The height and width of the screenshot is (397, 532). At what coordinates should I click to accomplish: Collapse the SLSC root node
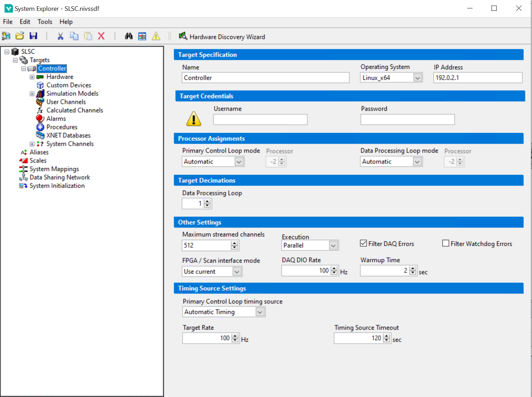[7, 52]
